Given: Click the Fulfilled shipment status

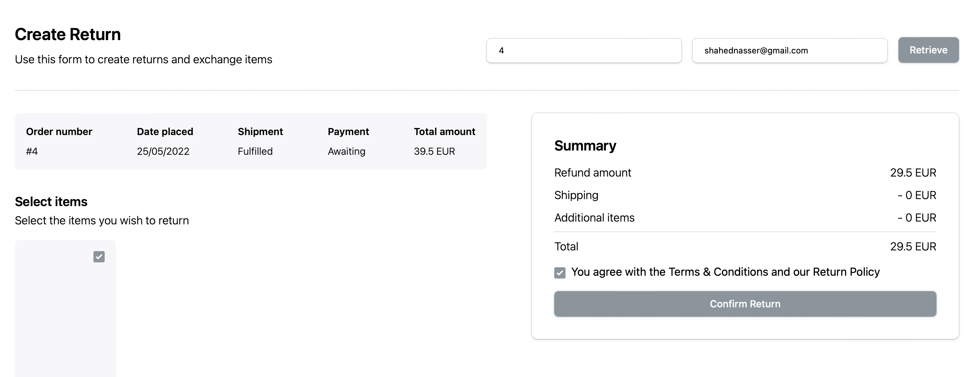Looking at the screenshot, I should click(255, 151).
